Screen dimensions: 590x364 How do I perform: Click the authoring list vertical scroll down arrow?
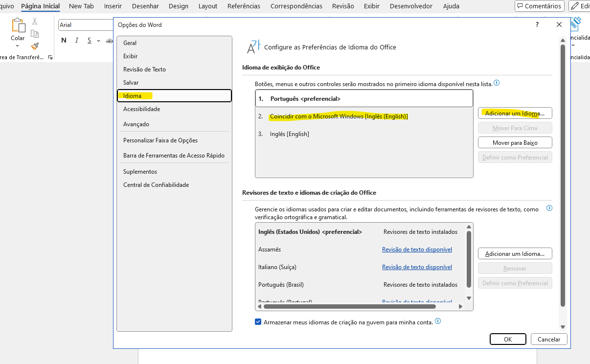coord(469,298)
